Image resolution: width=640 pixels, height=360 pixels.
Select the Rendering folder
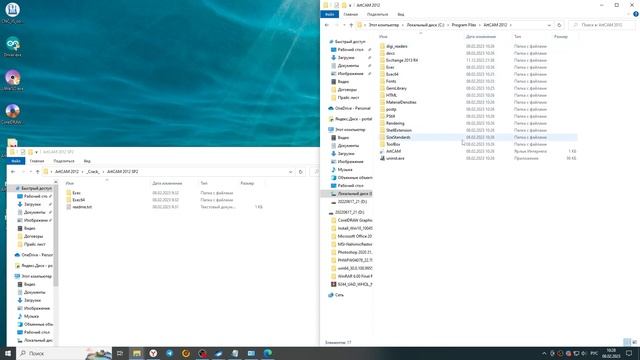(x=395, y=123)
